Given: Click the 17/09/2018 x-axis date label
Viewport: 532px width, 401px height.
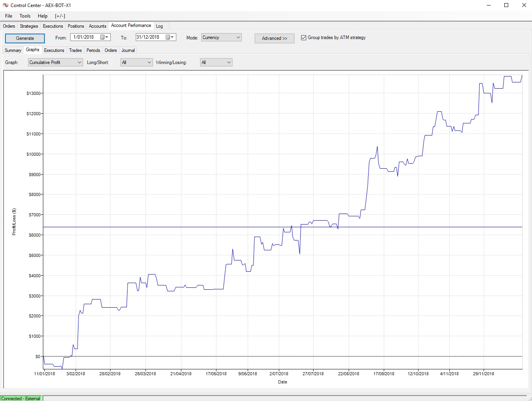Looking at the screenshot, I should 384,374.
